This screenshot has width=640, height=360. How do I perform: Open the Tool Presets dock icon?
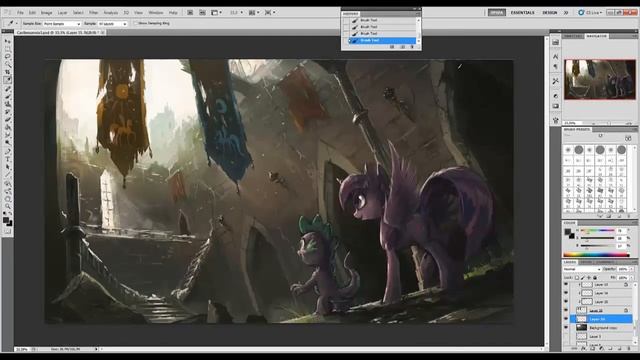(556, 81)
